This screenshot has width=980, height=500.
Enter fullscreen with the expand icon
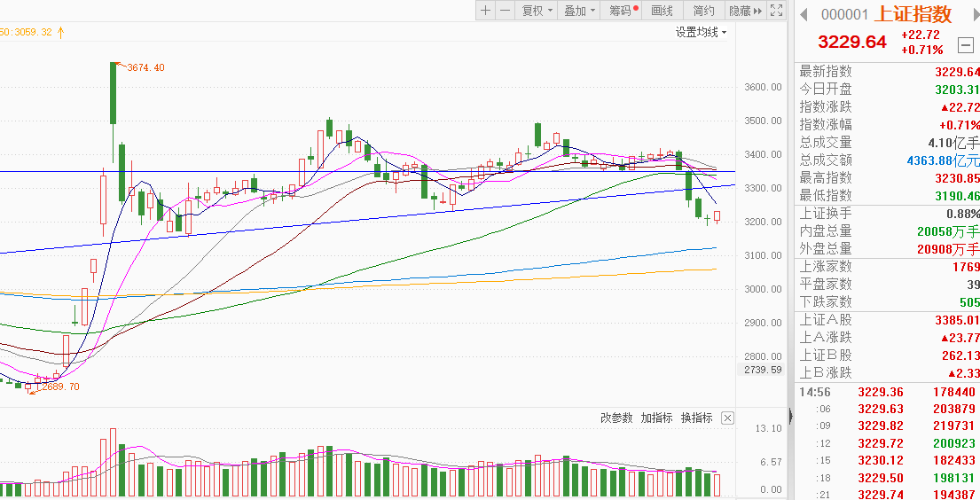[777, 11]
